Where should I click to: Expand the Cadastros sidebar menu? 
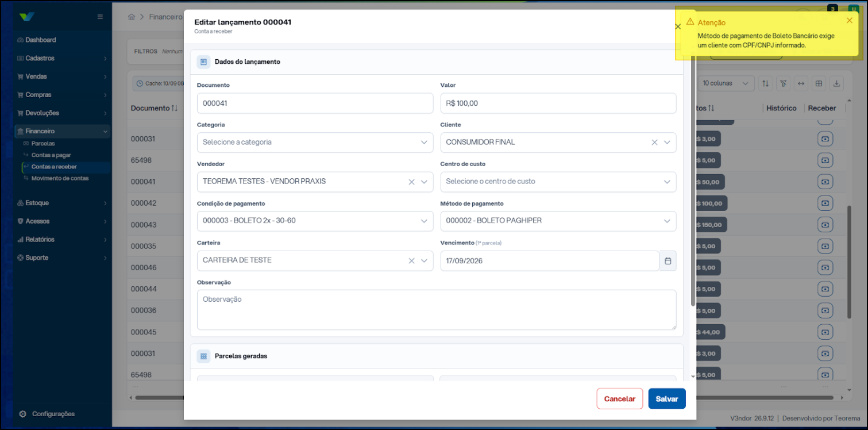[62, 59]
